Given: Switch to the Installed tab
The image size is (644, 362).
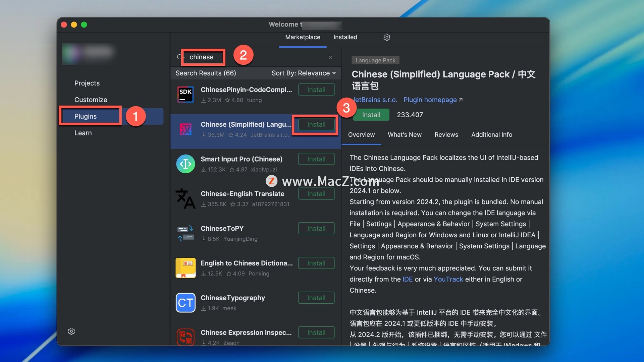Looking at the screenshot, I should coord(345,37).
